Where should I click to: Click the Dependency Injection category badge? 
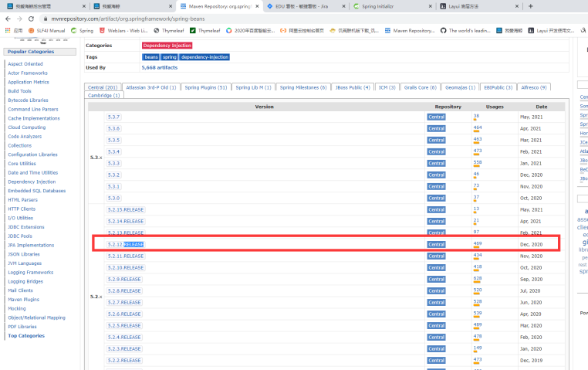tap(167, 46)
